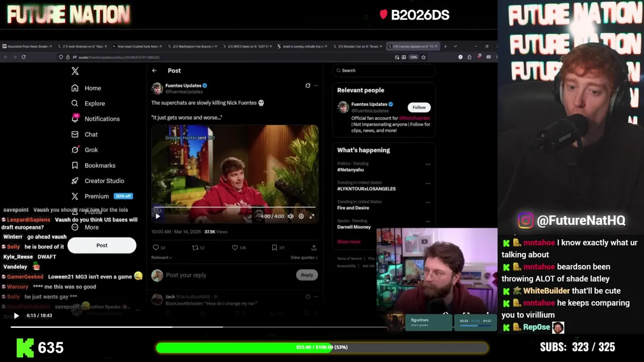Switch to Brendan Carr on X tab
Image resolution: width=644 pixels, height=362 pixels.
tap(358, 46)
